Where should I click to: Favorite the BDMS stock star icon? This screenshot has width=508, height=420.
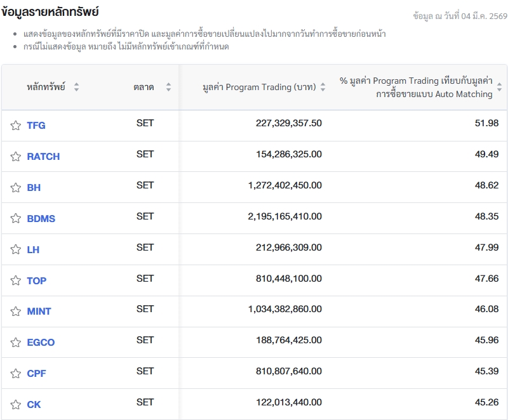[16, 219]
